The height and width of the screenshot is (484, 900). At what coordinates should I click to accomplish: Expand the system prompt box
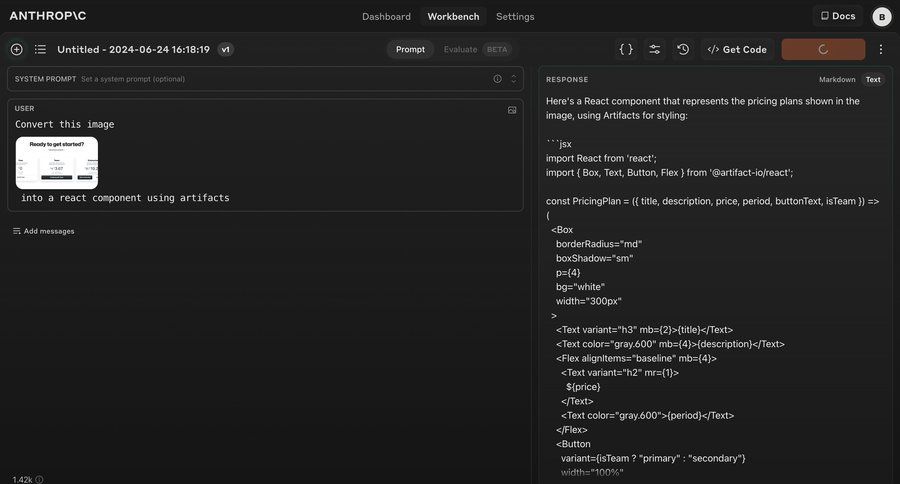coord(514,79)
